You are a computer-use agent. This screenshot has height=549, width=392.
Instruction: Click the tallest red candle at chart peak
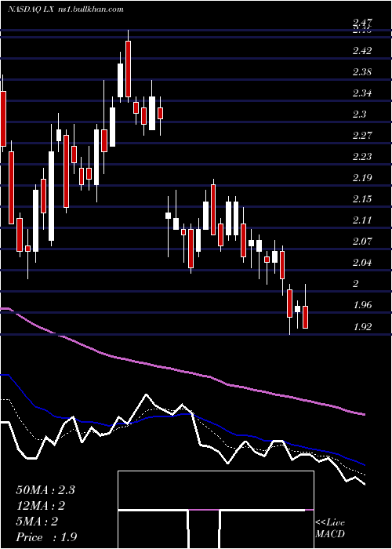click(x=128, y=69)
